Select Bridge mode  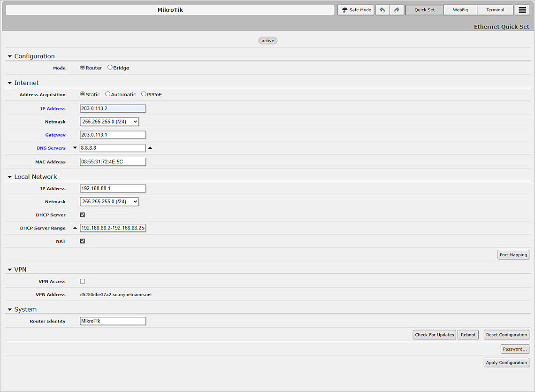pyautogui.click(x=109, y=68)
